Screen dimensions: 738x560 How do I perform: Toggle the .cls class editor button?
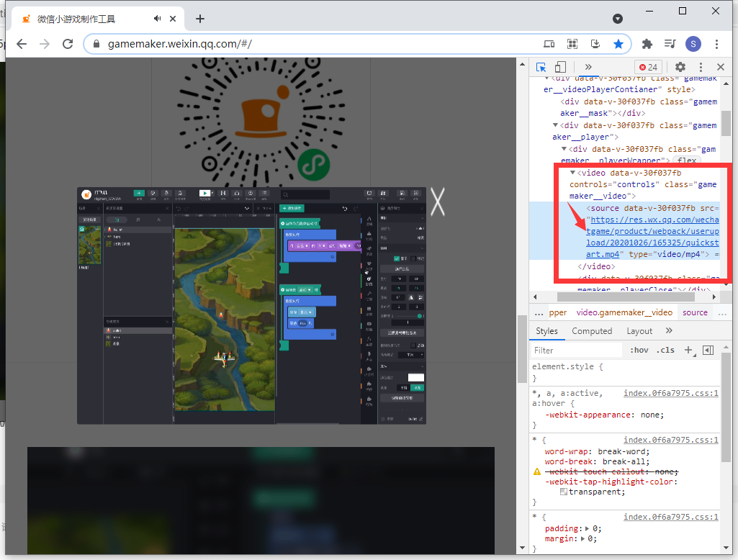(x=666, y=350)
